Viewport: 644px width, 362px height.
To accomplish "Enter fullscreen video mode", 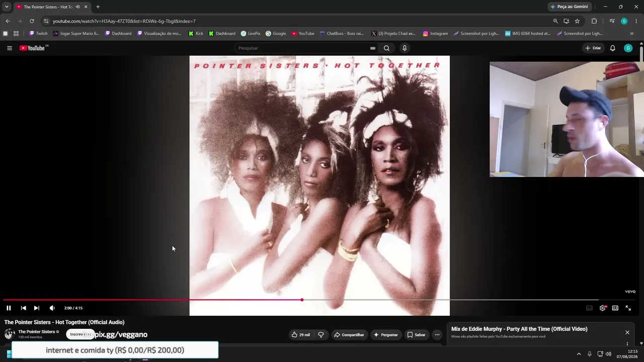I will click(628, 308).
